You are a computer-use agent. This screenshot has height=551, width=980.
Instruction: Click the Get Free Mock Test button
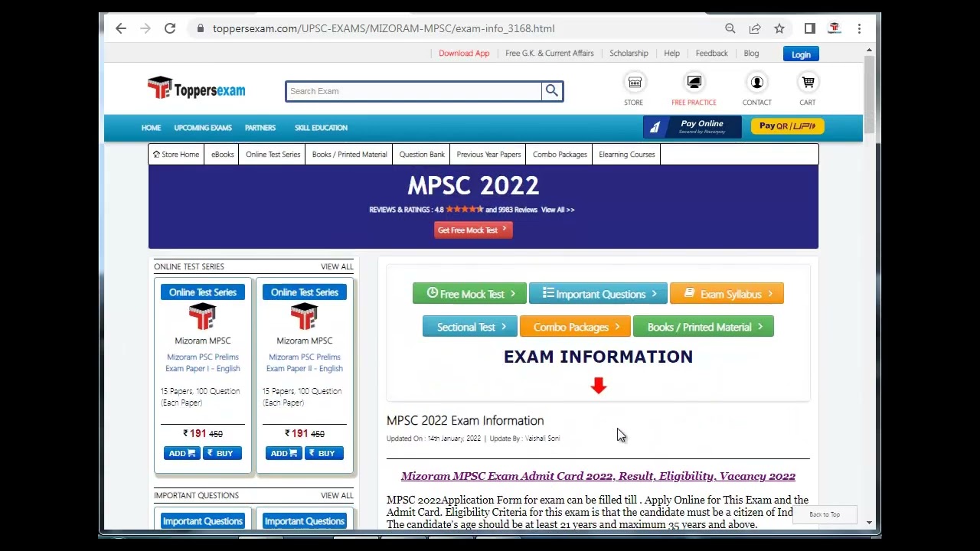point(473,230)
